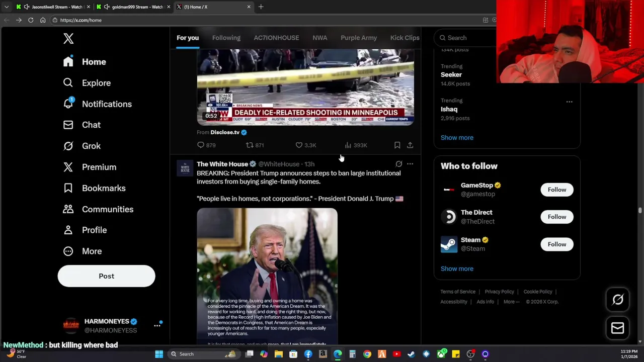Follow GameStop account
644x362 pixels.
tap(557, 190)
